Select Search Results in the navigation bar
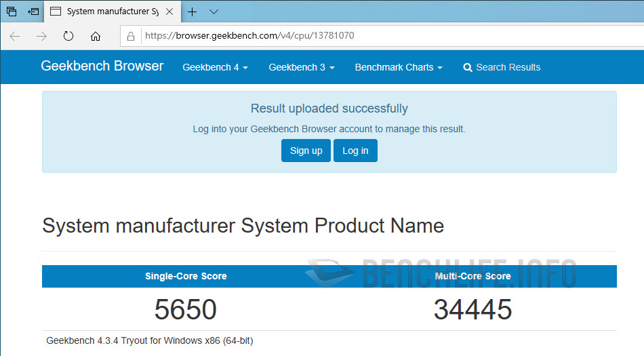Viewport: 644px width, 356px height. [x=502, y=67]
